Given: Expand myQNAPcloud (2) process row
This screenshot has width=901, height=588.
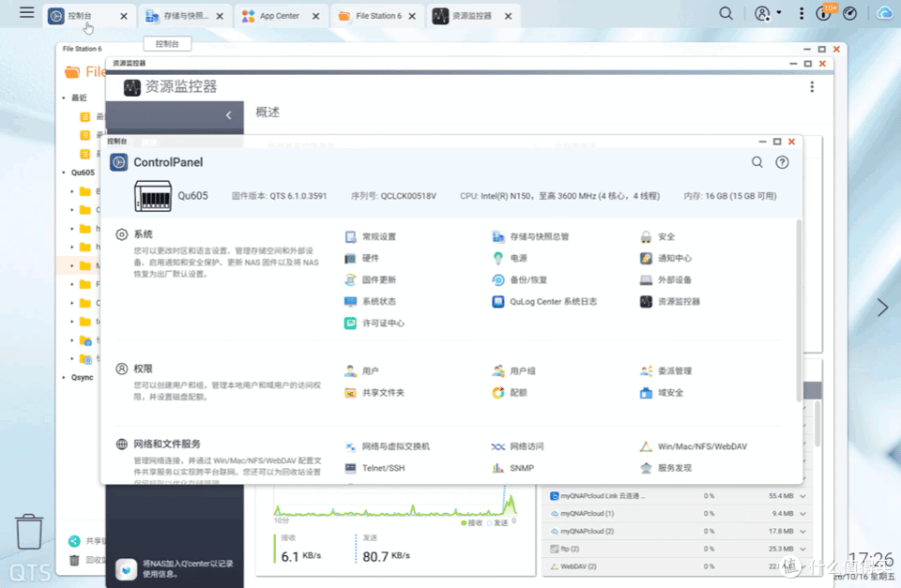Looking at the screenshot, I should [x=803, y=532].
